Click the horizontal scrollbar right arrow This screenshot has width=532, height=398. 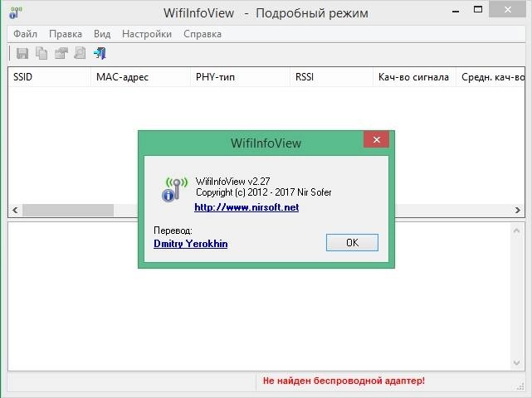coord(518,210)
